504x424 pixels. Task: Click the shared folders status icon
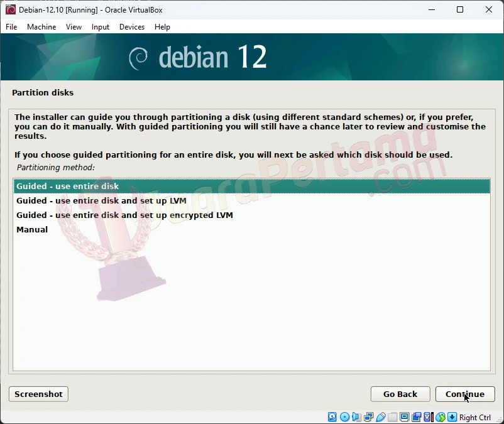(392, 416)
